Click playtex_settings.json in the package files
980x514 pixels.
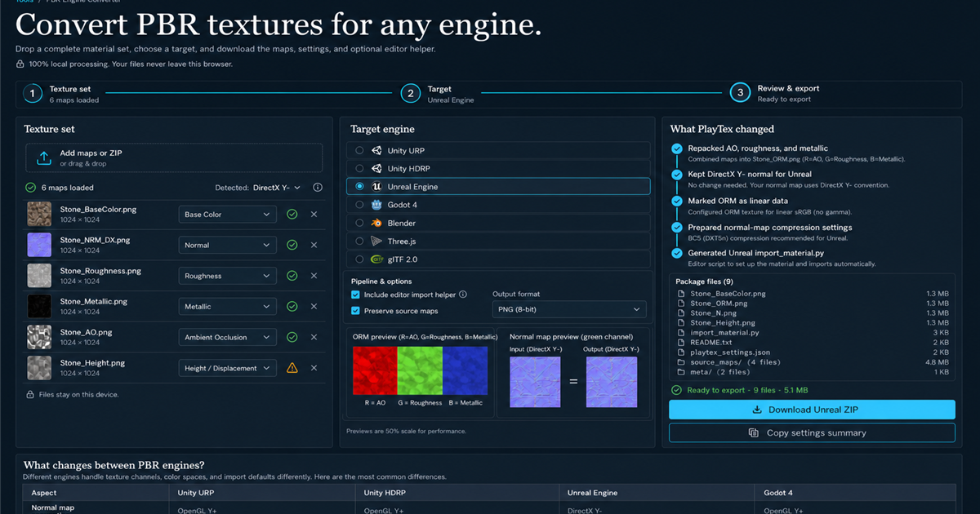coord(729,352)
